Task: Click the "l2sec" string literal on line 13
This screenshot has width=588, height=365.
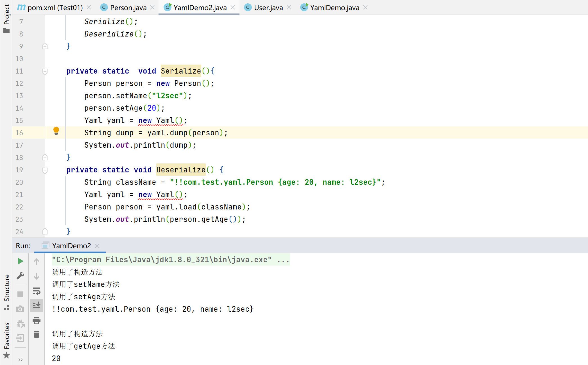Action: click(168, 96)
